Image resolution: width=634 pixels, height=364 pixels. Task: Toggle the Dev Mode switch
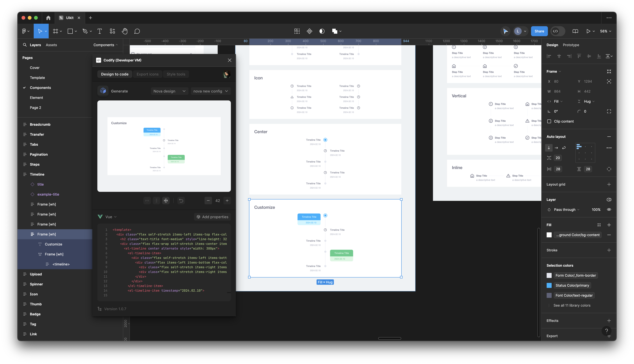click(558, 31)
